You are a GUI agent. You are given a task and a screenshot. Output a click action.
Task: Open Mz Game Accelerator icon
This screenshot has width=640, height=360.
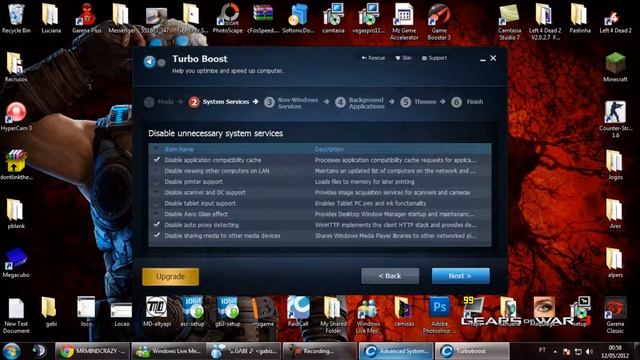point(404,22)
